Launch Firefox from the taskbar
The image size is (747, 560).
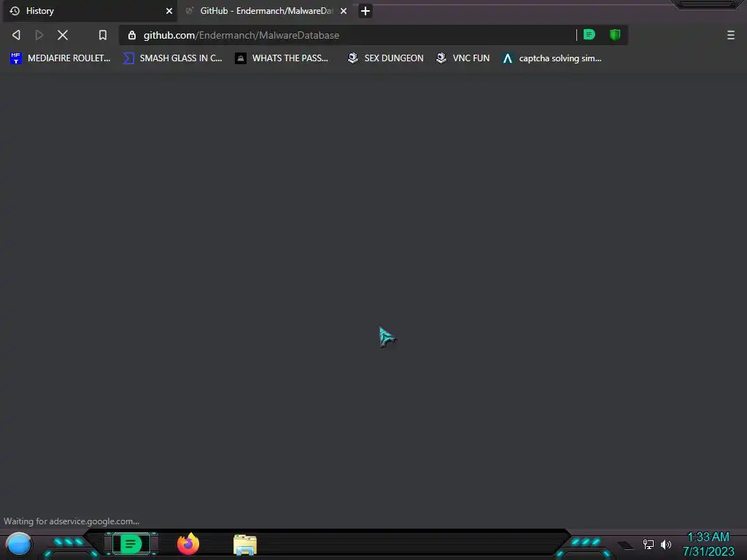tap(188, 544)
